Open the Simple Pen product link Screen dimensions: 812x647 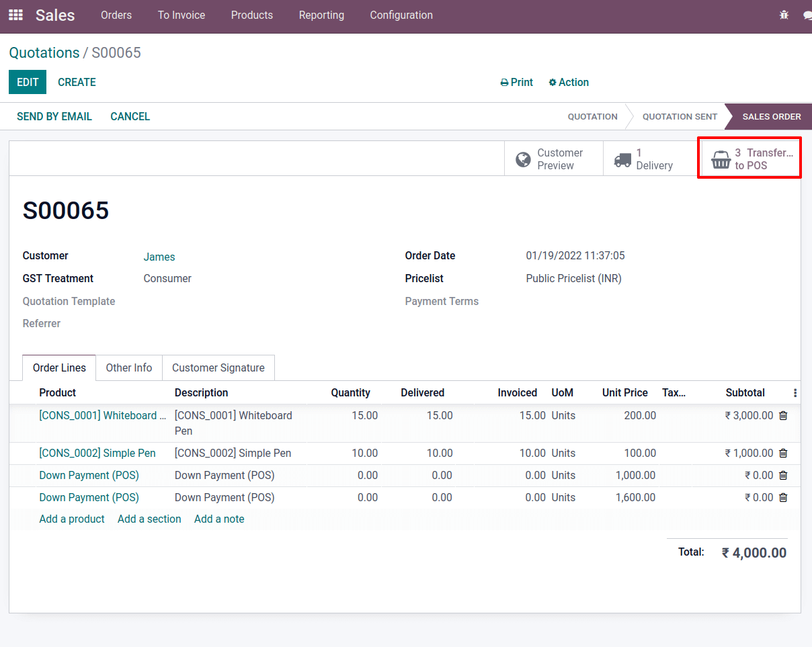point(97,453)
